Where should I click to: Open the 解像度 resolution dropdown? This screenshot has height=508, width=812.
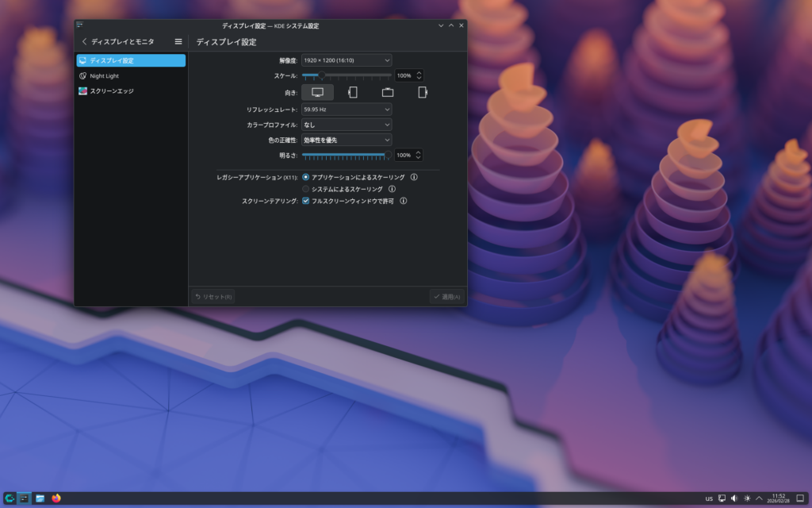(x=347, y=60)
